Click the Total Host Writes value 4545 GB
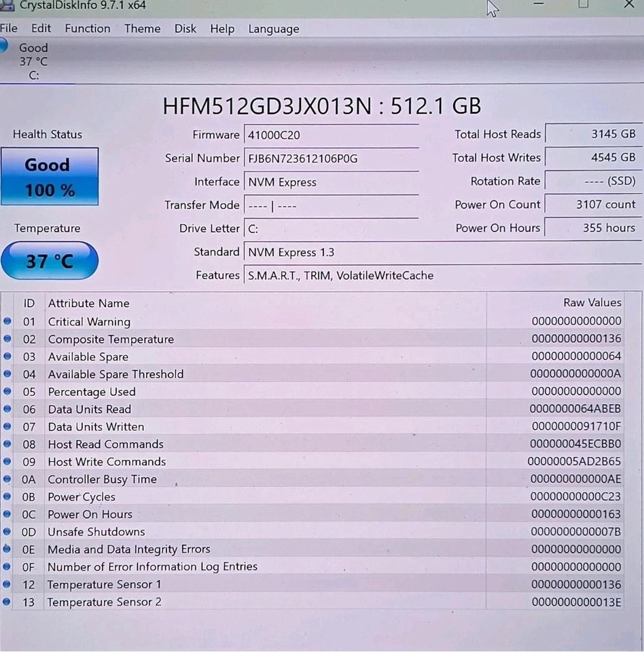Viewport: 644px width, 652px height. pos(593,157)
